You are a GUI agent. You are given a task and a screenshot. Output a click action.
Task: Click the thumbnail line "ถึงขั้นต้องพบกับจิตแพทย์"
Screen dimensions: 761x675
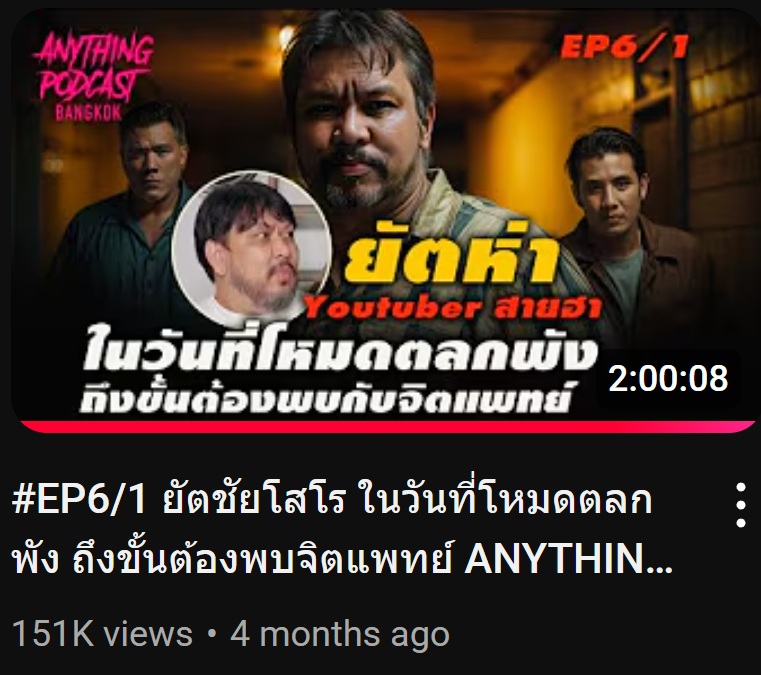click(324, 399)
